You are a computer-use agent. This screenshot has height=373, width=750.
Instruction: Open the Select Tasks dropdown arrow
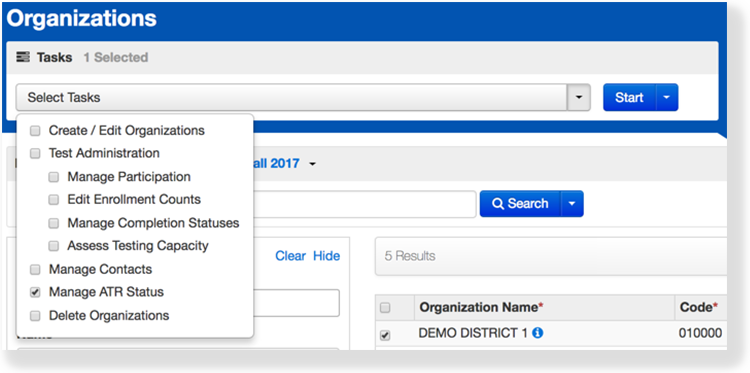[x=579, y=98]
